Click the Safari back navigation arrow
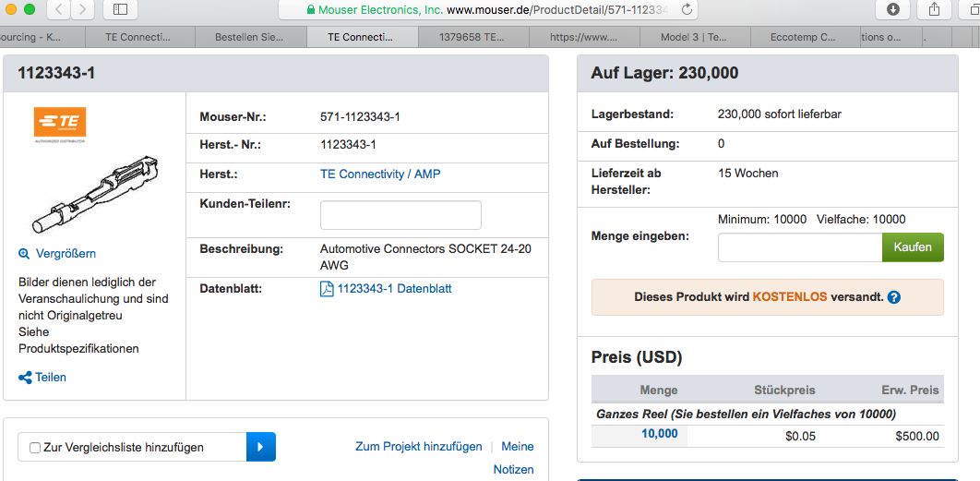The image size is (980, 481). point(58,9)
